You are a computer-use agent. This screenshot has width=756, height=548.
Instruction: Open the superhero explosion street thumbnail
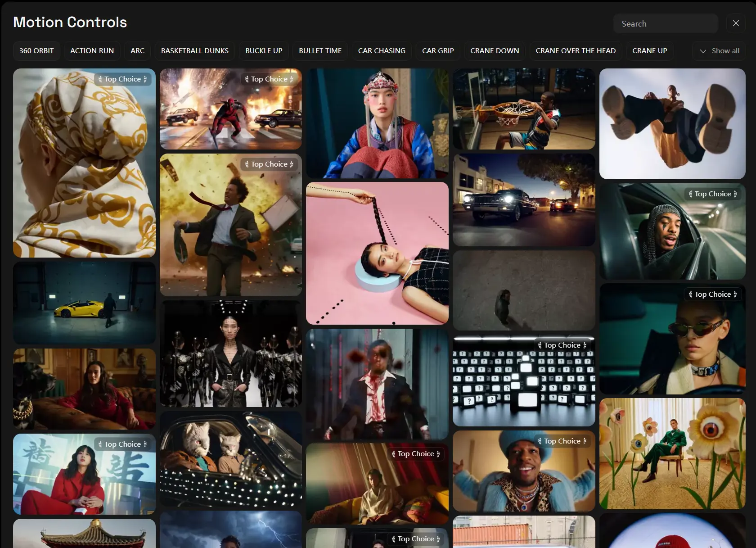tap(231, 109)
